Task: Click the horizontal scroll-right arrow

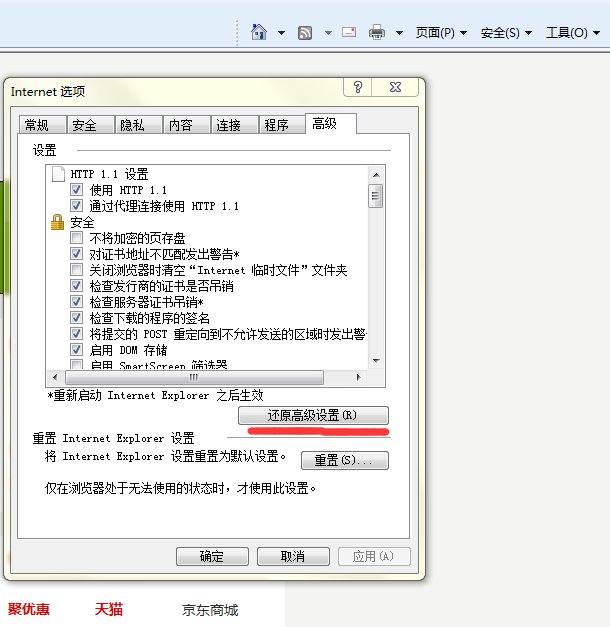Action: pyautogui.click(x=359, y=377)
